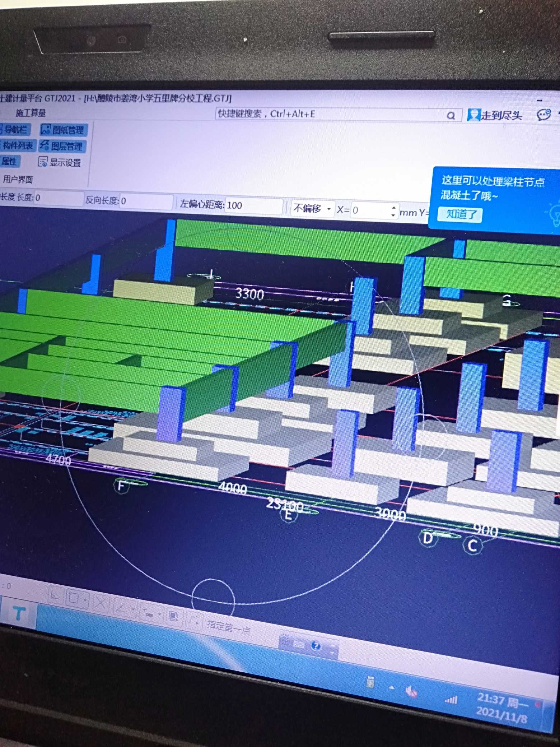Select axis label F in the 3D view

click(x=121, y=486)
